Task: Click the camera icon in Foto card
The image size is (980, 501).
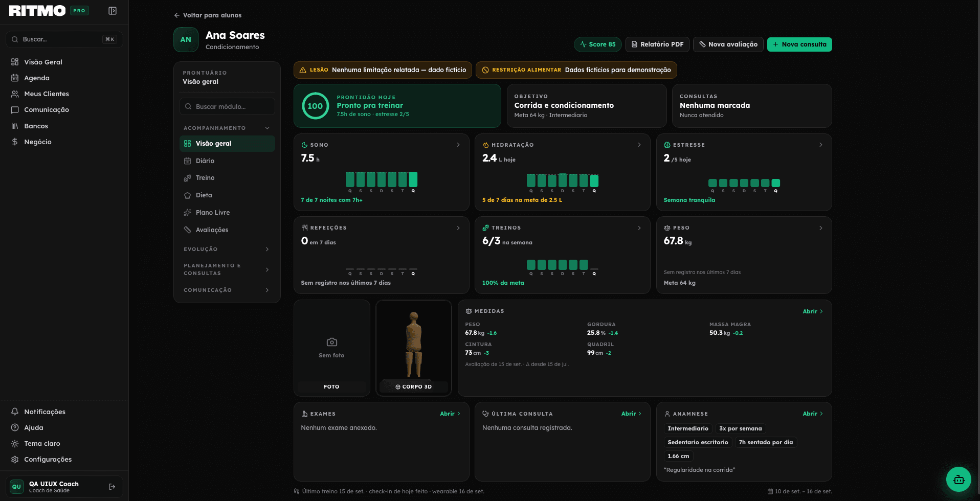Action: (x=331, y=342)
